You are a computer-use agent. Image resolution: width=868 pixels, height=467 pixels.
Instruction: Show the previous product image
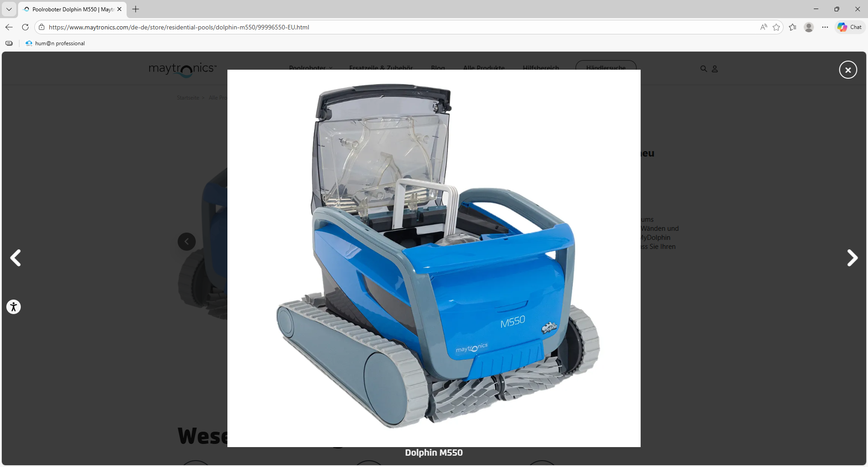pyautogui.click(x=16, y=258)
